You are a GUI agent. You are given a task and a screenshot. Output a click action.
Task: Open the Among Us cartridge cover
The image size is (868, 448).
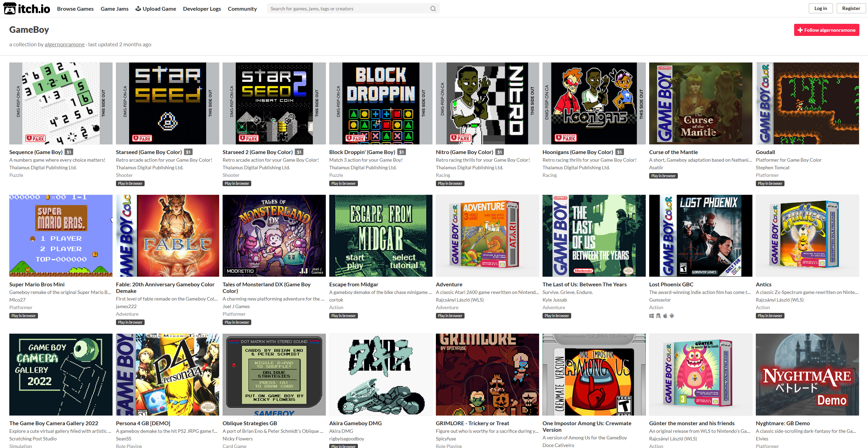pyautogui.click(x=594, y=374)
